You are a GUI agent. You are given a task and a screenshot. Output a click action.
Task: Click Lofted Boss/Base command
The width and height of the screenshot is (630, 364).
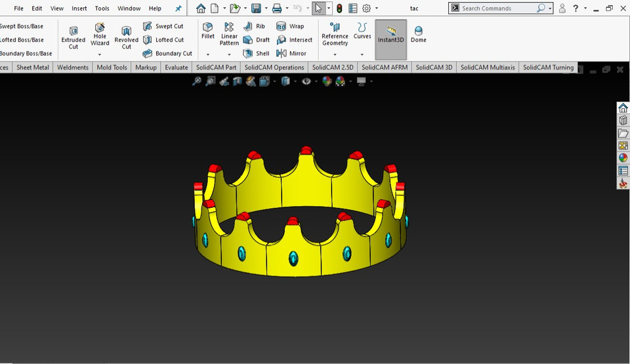(x=22, y=40)
